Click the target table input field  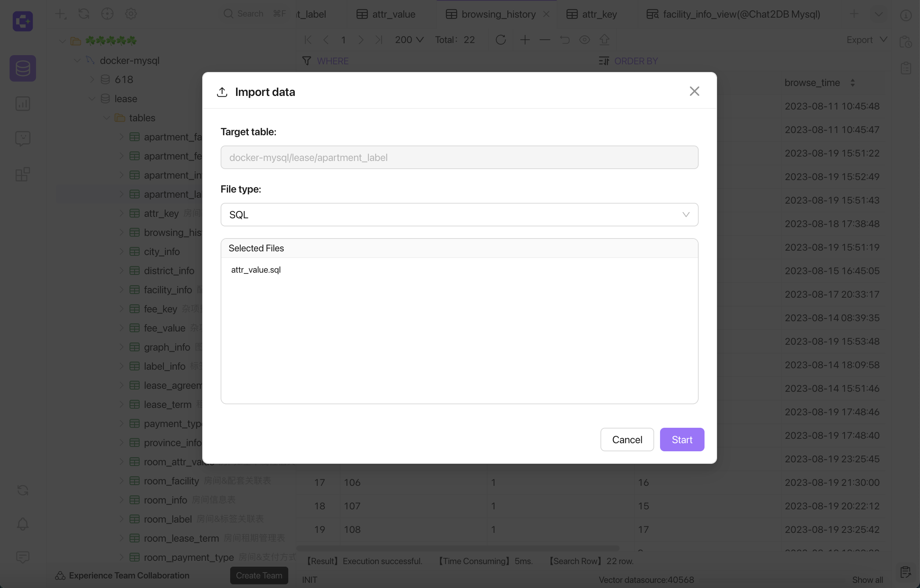click(x=459, y=157)
